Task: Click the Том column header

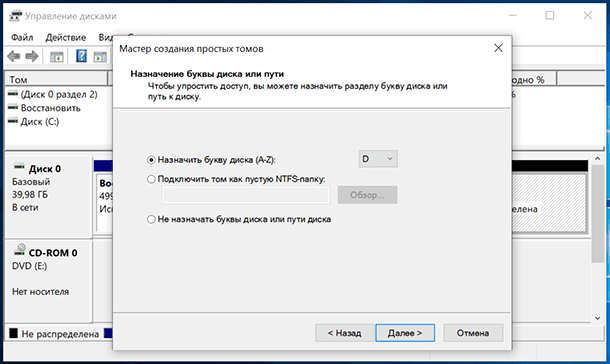Action: click(56, 79)
